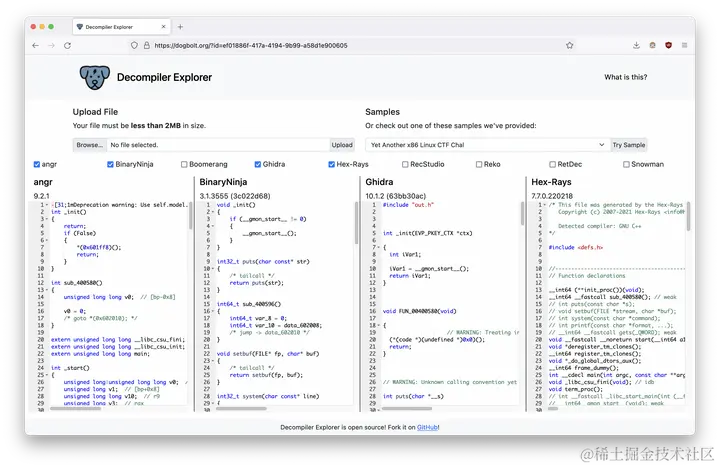The height and width of the screenshot is (468, 720).
Task: Click the round orange extension icon in the toolbar
Action: [652, 45]
